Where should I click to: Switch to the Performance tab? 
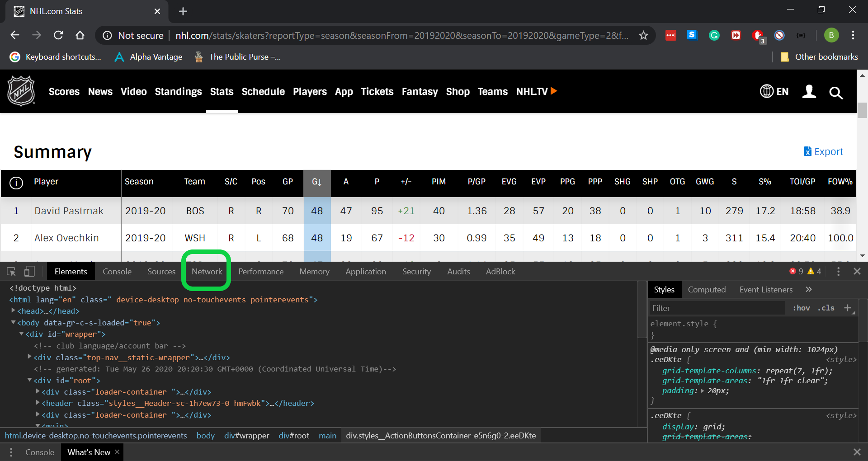[261, 272]
